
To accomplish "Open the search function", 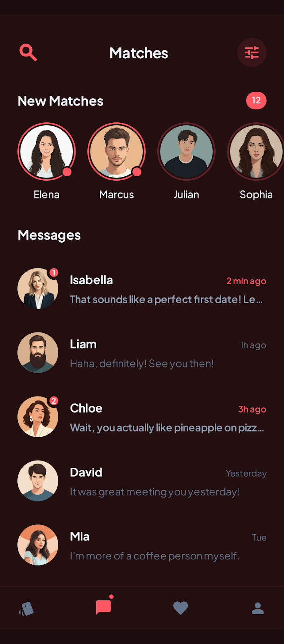I will point(28,52).
